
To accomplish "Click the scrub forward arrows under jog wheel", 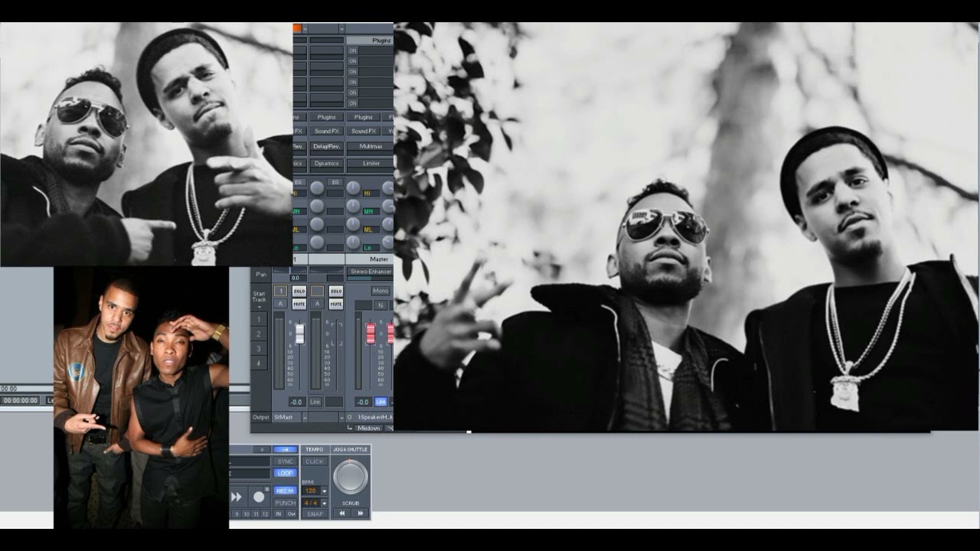I will click(x=361, y=514).
